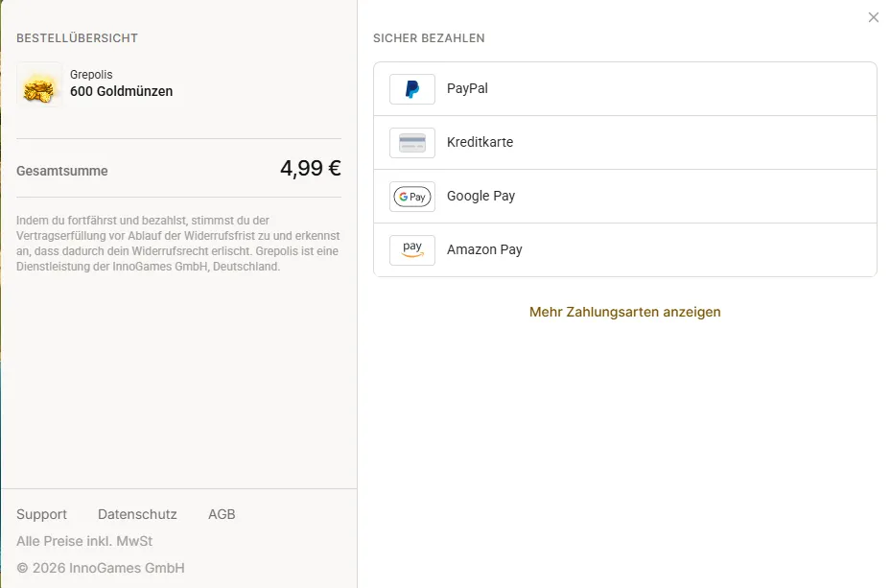Image resolution: width=890 pixels, height=588 pixels.
Task: Click the PayPal logo icon
Action: 412,89
